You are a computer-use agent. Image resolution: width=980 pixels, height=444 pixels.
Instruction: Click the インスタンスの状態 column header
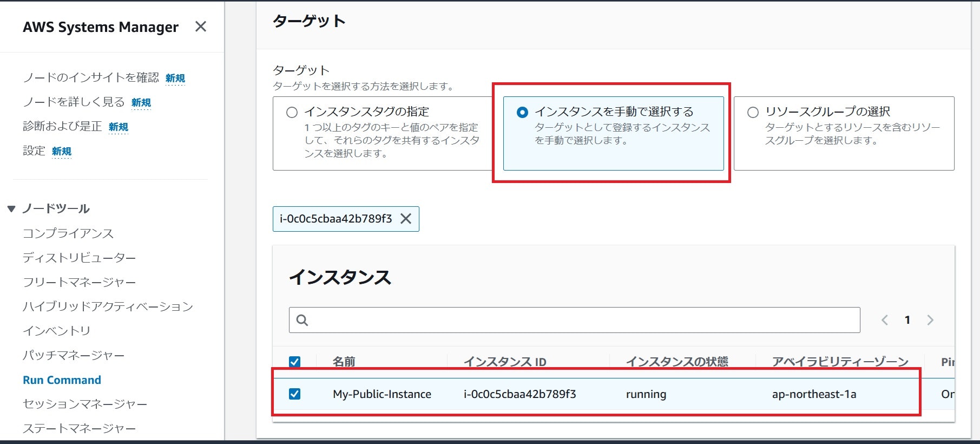coord(677,362)
